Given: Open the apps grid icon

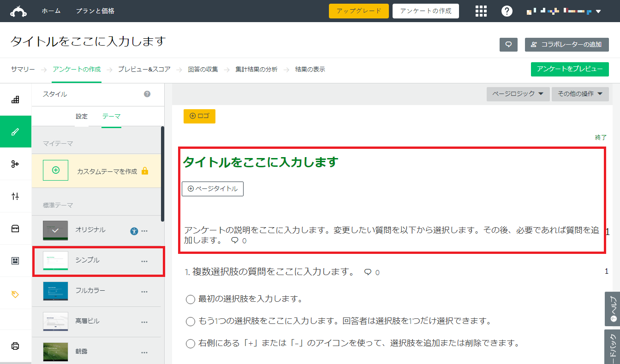Looking at the screenshot, I should click(x=481, y=11).
